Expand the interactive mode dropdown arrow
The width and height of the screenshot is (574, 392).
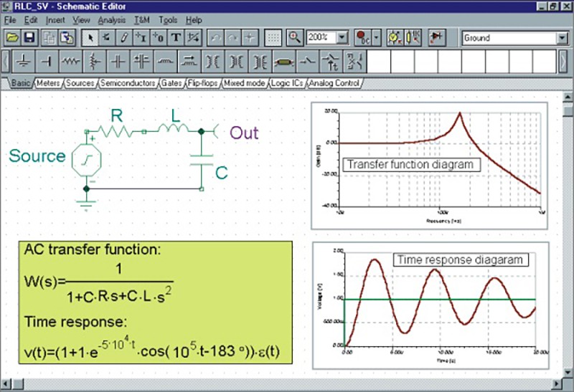pos(377,37)
